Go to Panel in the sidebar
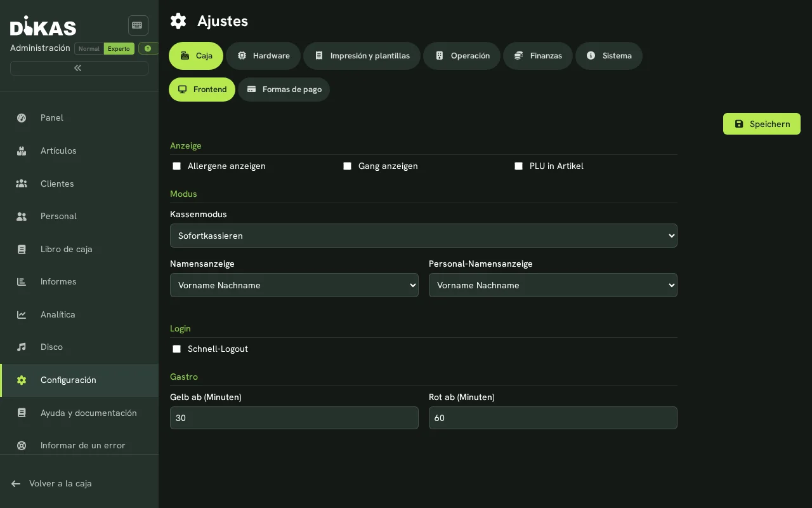 point(79,117)
